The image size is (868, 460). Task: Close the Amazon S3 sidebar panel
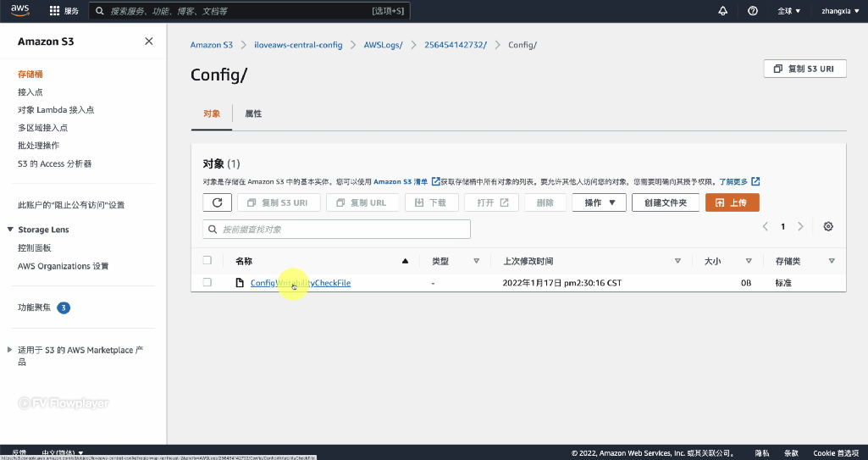[x=148, y=42]
